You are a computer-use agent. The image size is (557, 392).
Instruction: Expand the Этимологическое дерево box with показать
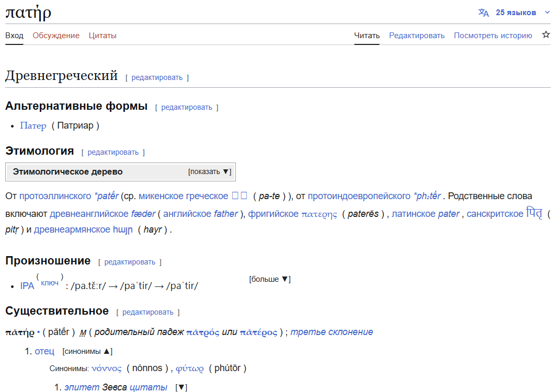(209, 172)
